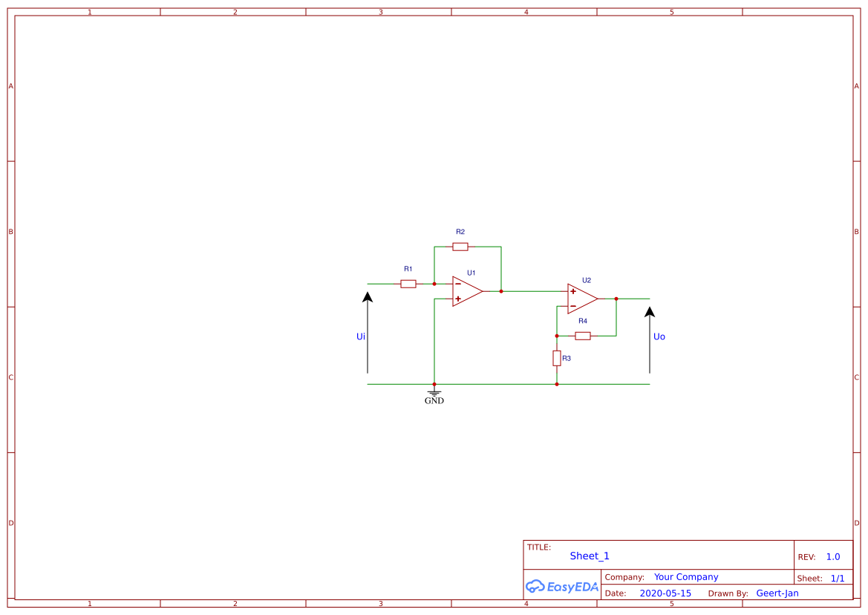Click the GND ground symbol
The image size is (868, 615).
tap(434, 394)
